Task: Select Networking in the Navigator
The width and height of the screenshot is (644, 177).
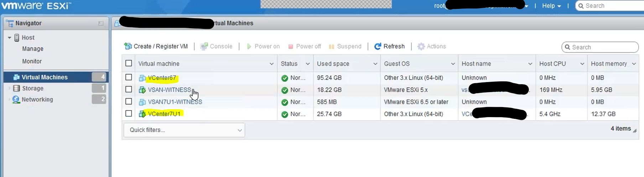Action: tap(37, 100)
